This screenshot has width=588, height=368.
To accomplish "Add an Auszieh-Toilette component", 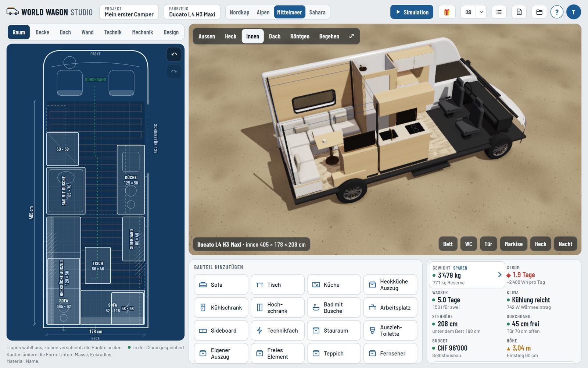I will click(390, 330).
